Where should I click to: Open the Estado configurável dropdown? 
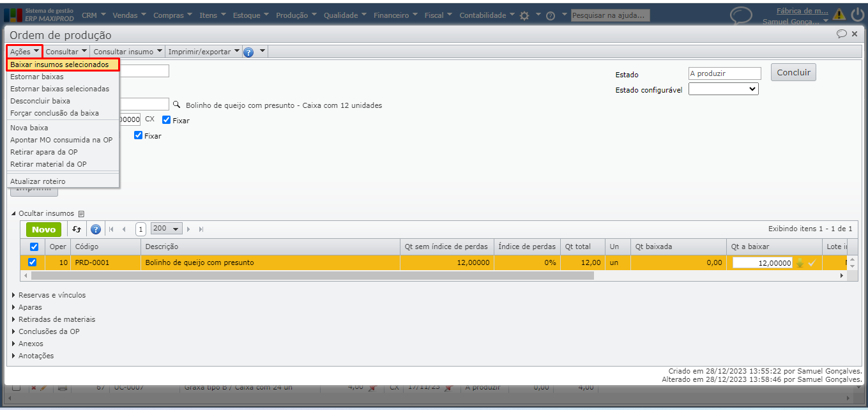coord(724,89)
